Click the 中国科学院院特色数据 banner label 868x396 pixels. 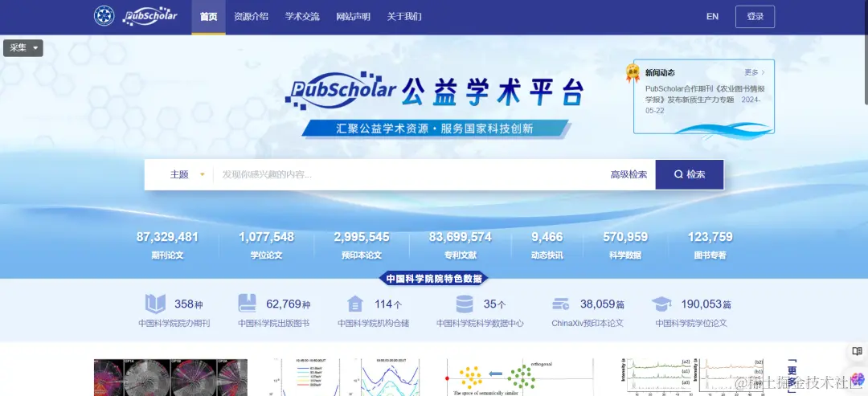coord(434,278)
